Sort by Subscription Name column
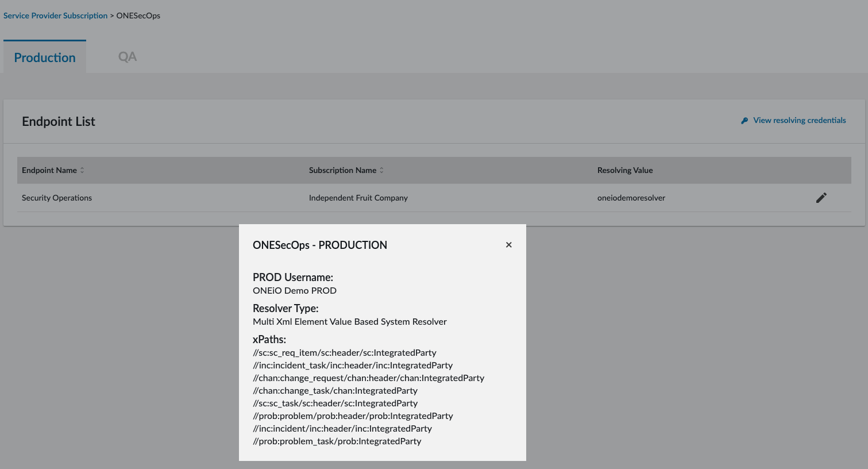Viewport: 868px width, 469px height. 346,170
